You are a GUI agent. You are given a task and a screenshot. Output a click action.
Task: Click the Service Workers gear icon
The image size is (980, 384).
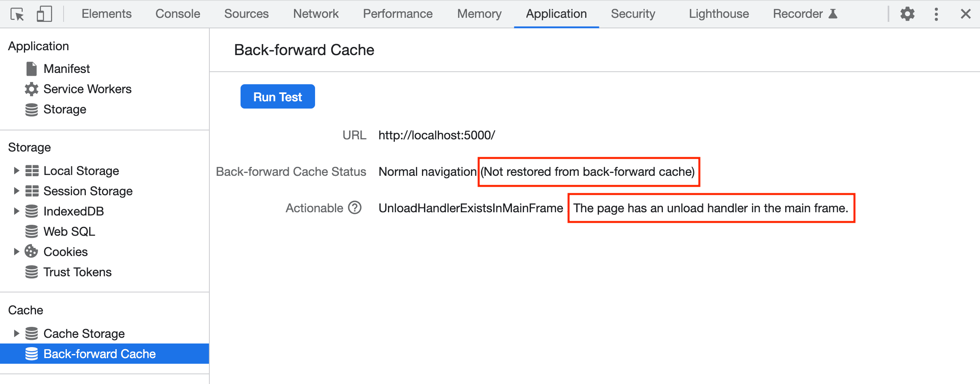pos(31,89)
